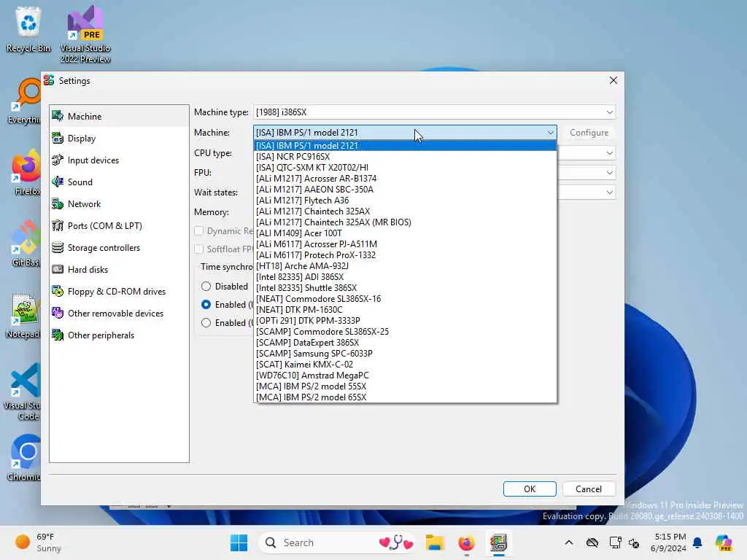Choose [SCAMP] Commodore SL386SX-25
This screenshot has height=560, width=747.
[x=405, y=332]
